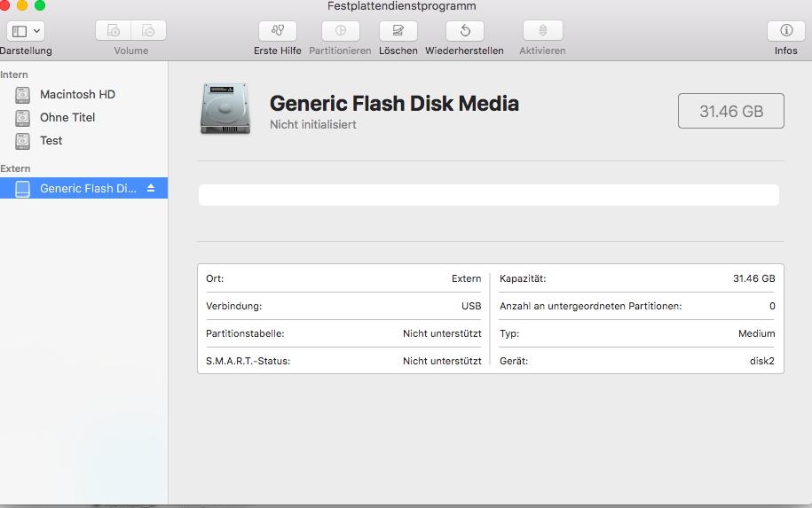The width and height of the screenshot is (812, 508).
Task: Click the Generic Flash Disk Media heading
Action: [x=394, y=104]
